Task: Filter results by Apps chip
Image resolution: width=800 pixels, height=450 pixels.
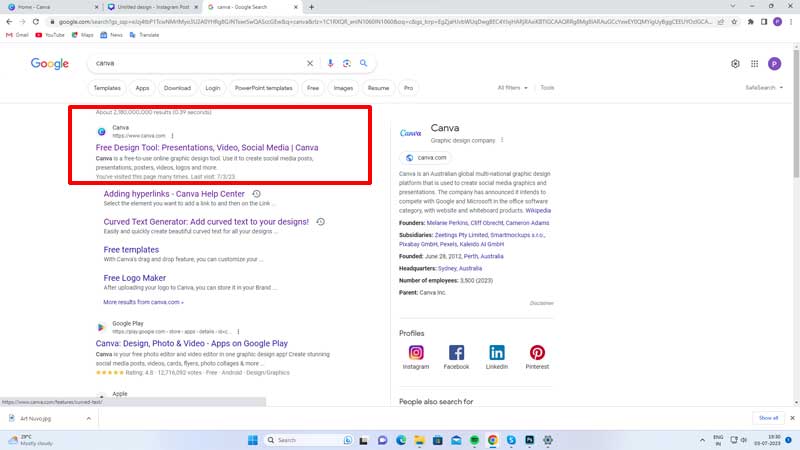Action: coord(142,88)
